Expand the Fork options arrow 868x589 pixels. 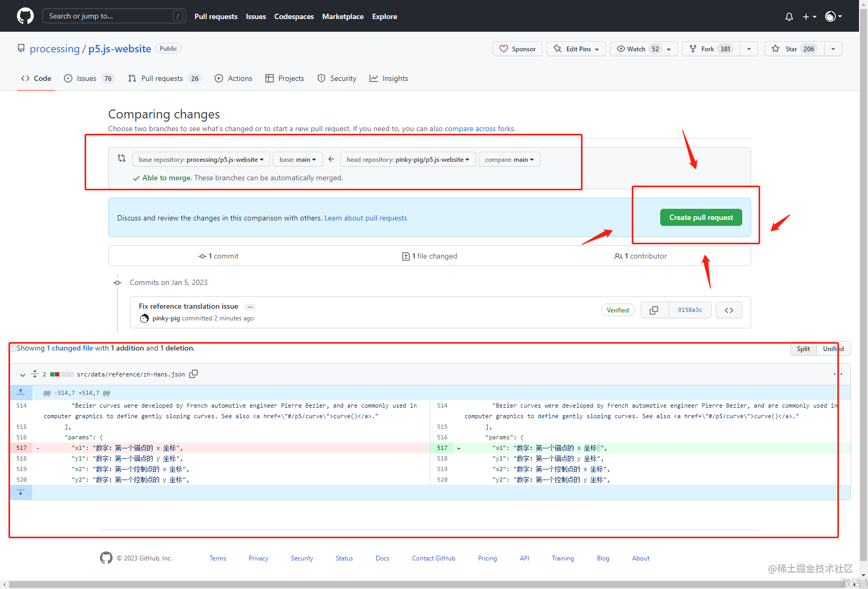point(749,49)
